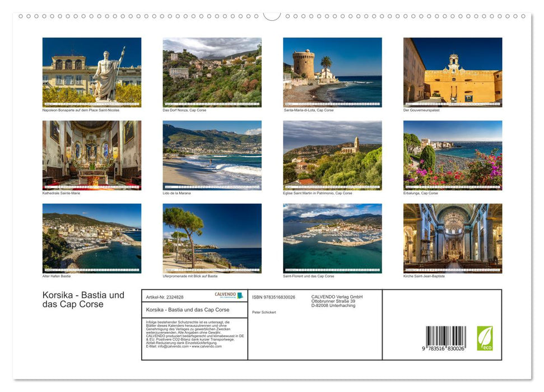Image resolution: width=544 pixels, height=392 pixels.
Task: Click the barcode number '9 783516 830026'
Action: [443, 348]
